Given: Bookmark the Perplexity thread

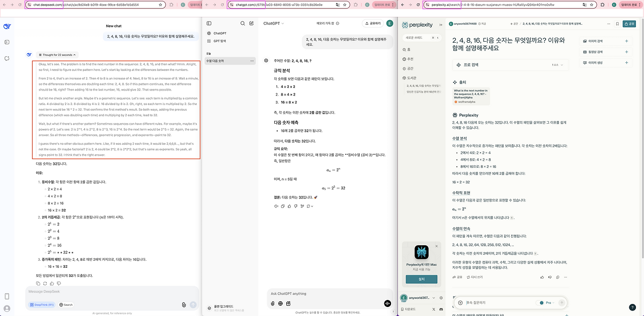Looking at the screenshot, I should tap(617, 24).
